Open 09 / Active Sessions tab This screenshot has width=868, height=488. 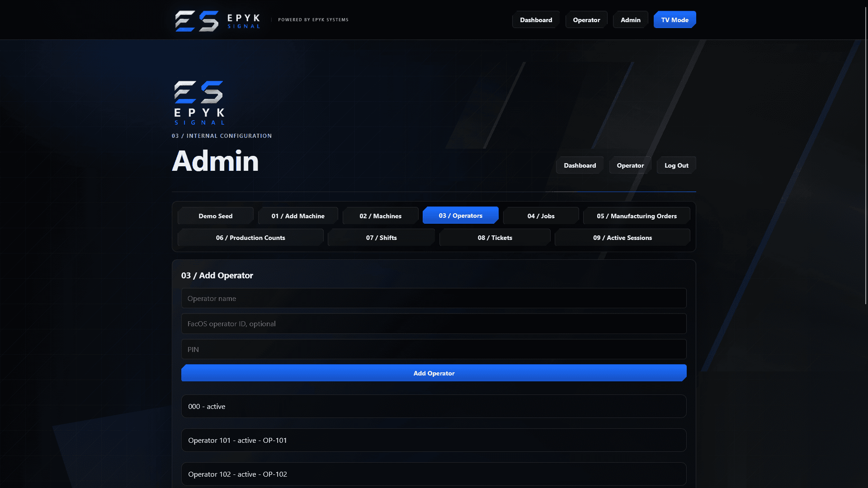[623, 238]
